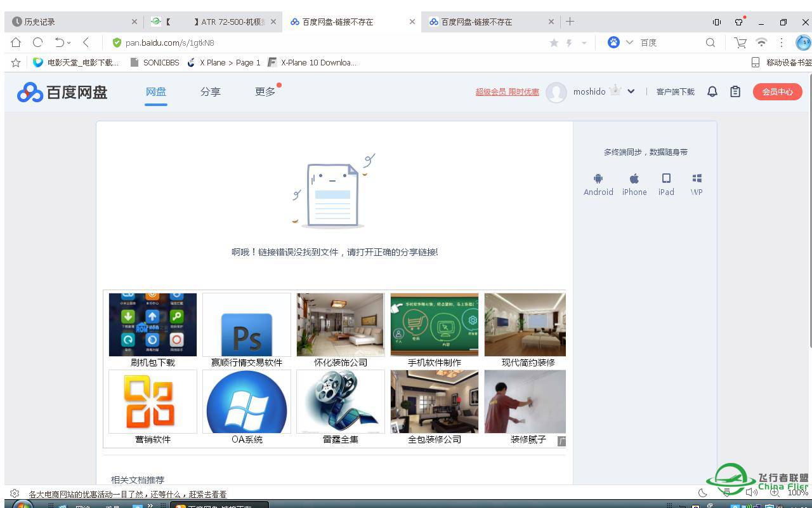The image size is (812, 508).
Task: Toggle night mode moon icon
Action: [x=702, y=492]
